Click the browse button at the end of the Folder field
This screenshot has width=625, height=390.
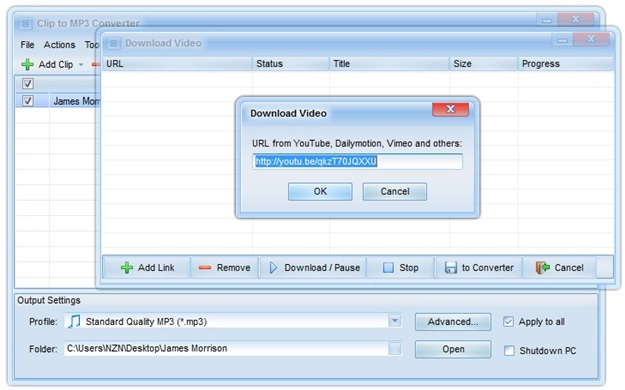tap(395, 349)
